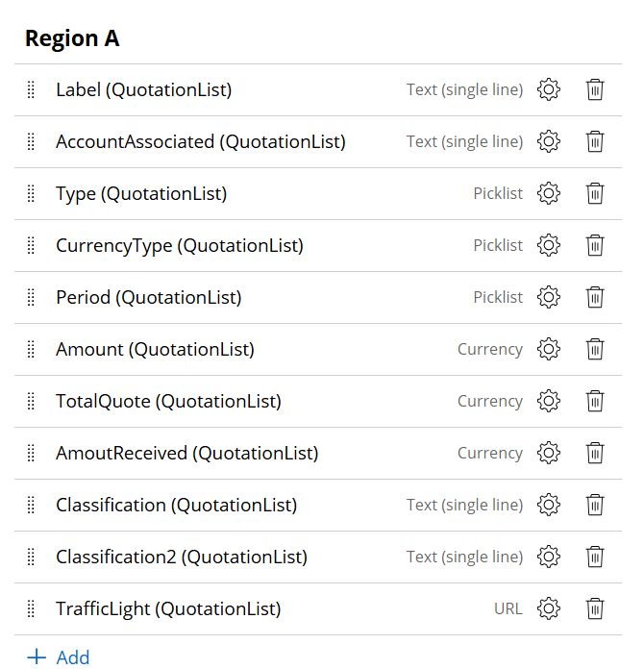Open settings gear for AccountAssociated field
Viewport: 644px width, 669px height.
tap(549, 141)
